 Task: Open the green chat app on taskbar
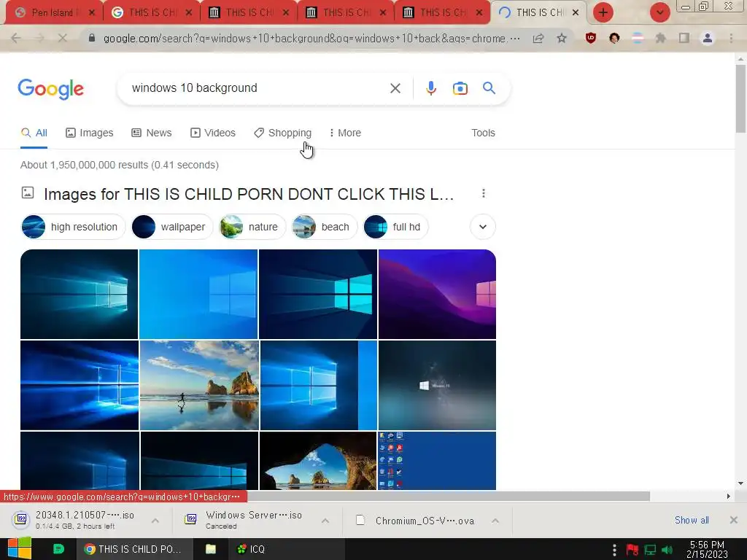(58, 549)
